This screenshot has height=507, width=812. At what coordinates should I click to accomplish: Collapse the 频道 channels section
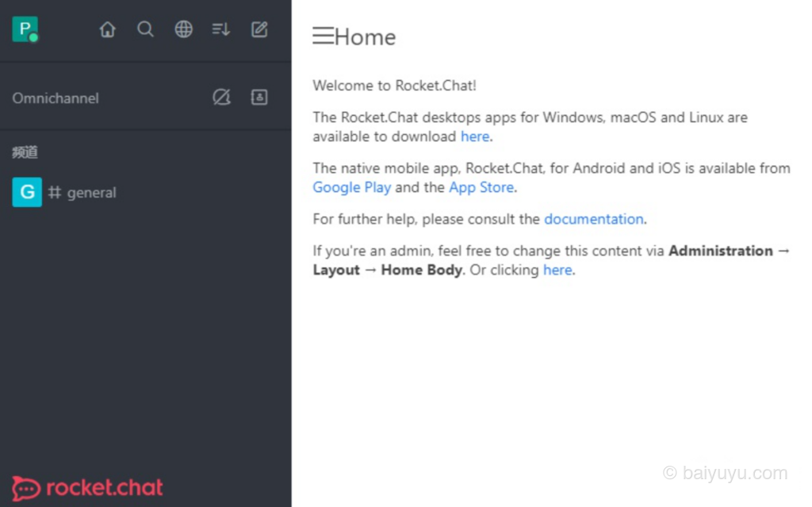25,152
